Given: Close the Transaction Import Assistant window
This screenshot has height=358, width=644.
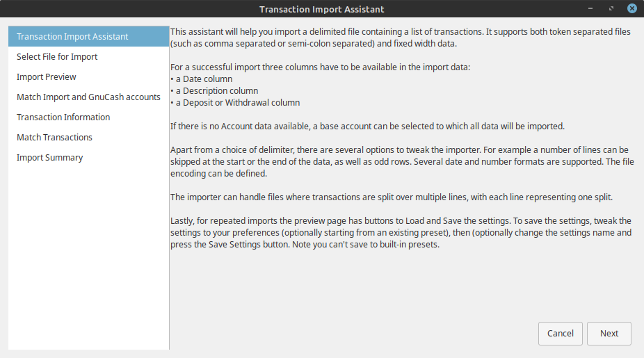Looking at the screenshot, I should pyautogui.click(x=632, y=9).
